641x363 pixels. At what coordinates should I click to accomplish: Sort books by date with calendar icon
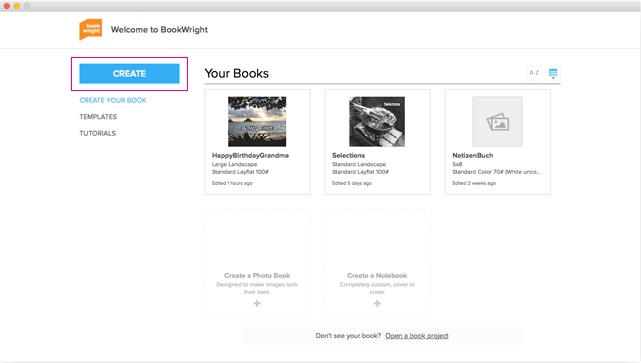coord(553,73)
